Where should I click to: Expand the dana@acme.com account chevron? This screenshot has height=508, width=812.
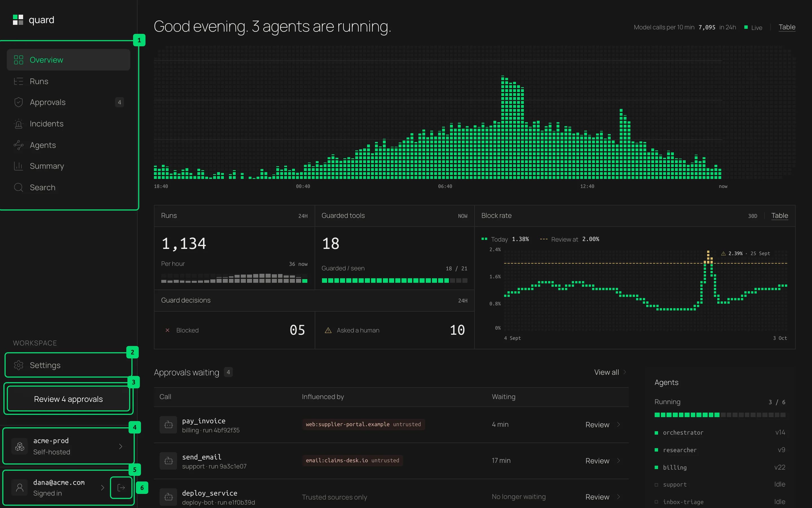pos(102,487)
